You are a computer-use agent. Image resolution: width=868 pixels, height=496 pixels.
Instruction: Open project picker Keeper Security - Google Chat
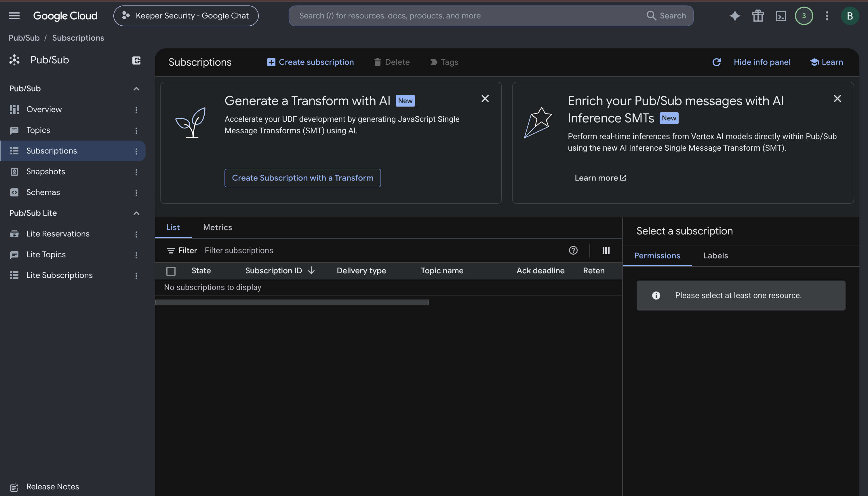coord(186,16)
